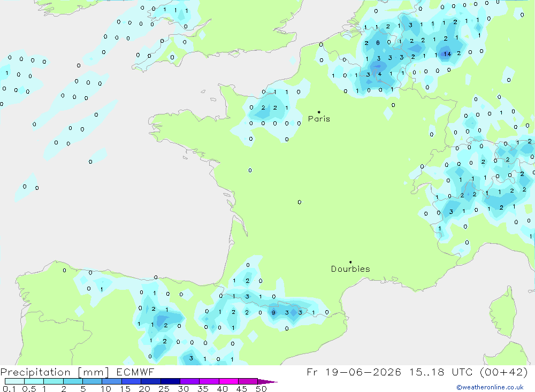Click the '4' precipitation value near Luxembourg
Image resolution: width=535 pixels, height=392 pixels.
coord(379,74)
